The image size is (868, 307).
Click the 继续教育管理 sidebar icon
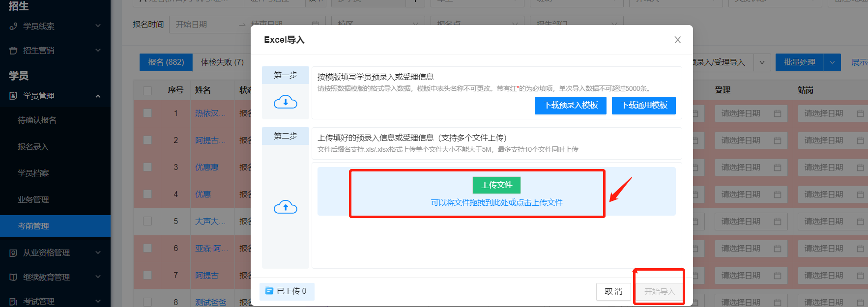coord(13,277)
